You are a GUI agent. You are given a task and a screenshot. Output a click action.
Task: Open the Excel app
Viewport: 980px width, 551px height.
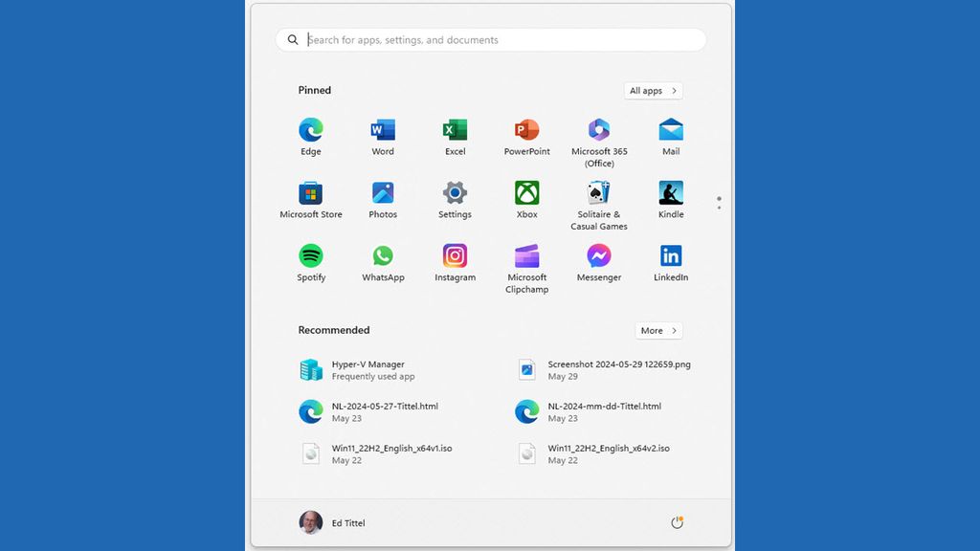454,131
